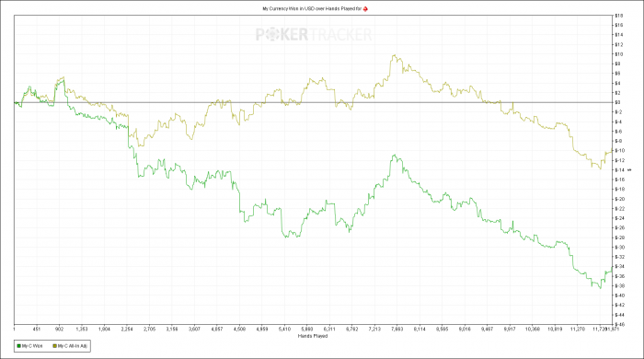The image size is (644, 359).
Task: Click the green line's lowest point near $-38
Action: tap(601, 288)
